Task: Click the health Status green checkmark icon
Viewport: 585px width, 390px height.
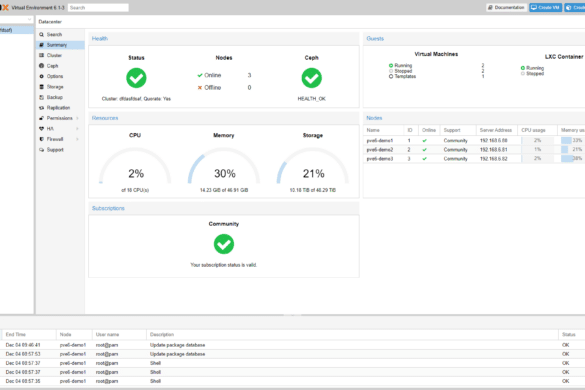Action: [x=136, y=78]
